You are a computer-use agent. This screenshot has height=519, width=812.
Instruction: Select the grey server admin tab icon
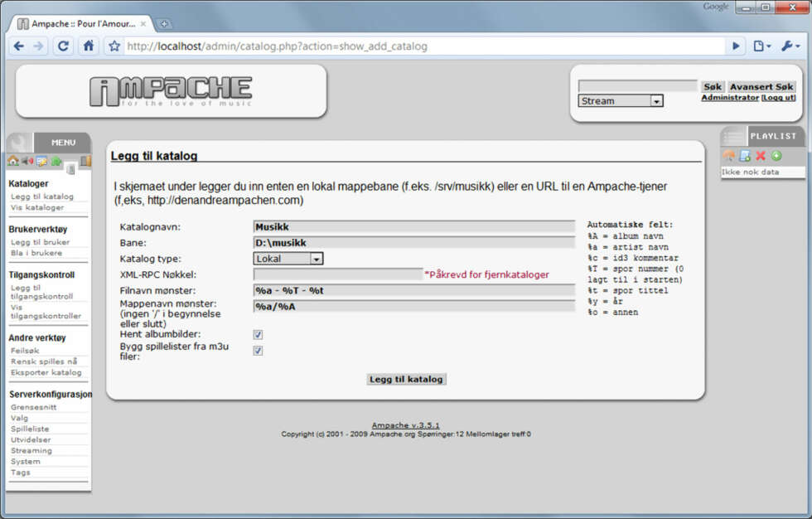(x=70, y=168)
